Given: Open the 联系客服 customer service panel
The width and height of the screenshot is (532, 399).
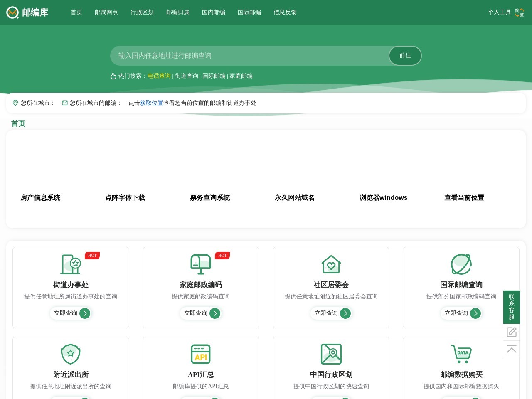Looking at the screenshot, I should click(512, 307).
